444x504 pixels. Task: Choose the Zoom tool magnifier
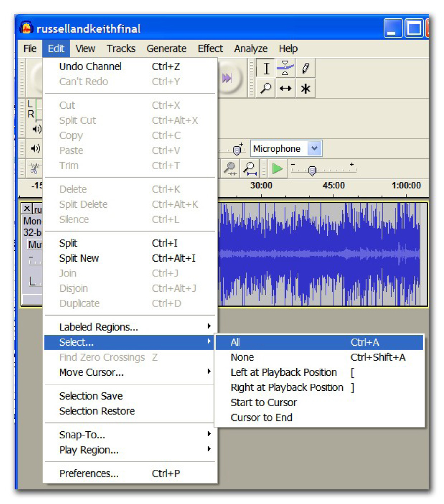[x=266, y=89]
